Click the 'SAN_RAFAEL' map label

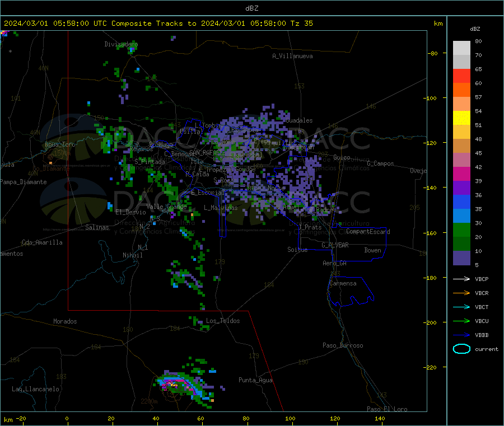[x=205, y=153]
